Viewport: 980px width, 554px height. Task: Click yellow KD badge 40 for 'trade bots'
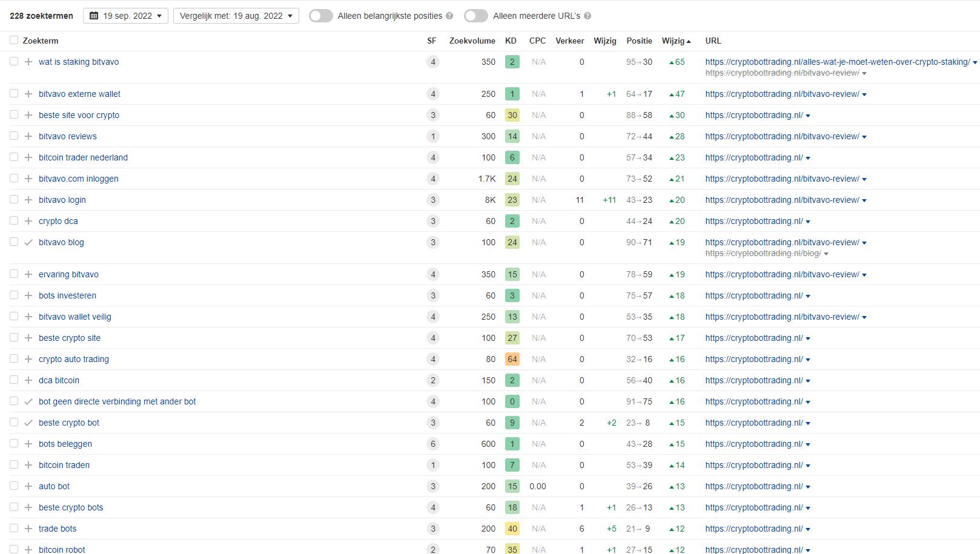pos(512,529)
